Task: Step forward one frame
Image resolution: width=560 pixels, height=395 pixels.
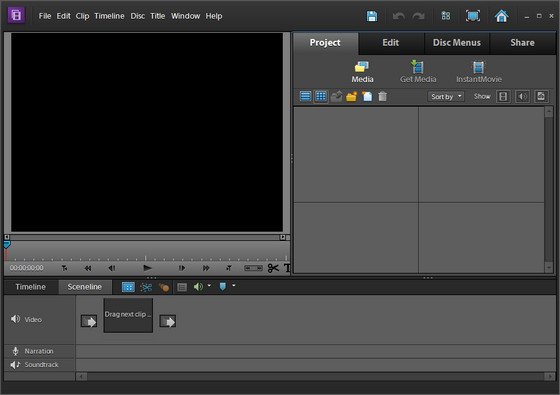Action: click(182, 268)
